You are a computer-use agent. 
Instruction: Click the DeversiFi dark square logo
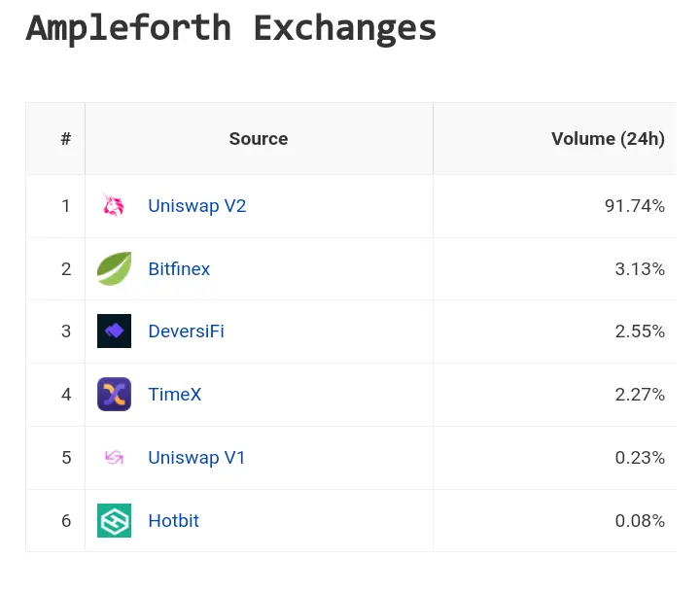click(x=114, y=331)
